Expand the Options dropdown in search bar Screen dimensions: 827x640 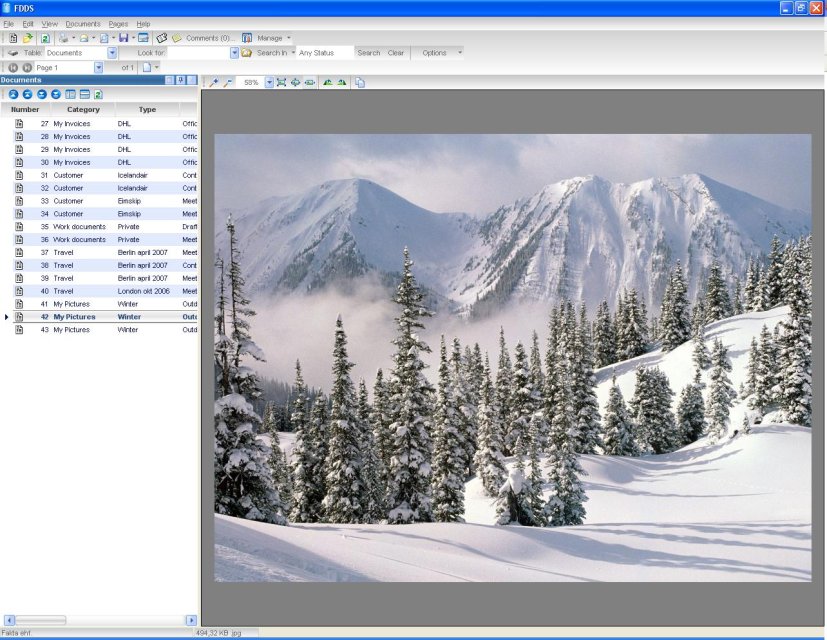coord(460,53)
